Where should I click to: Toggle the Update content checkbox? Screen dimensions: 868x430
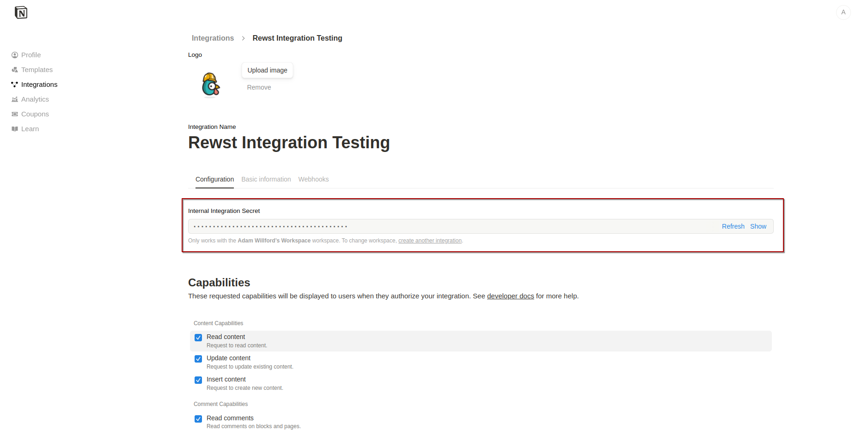[198, 359]
